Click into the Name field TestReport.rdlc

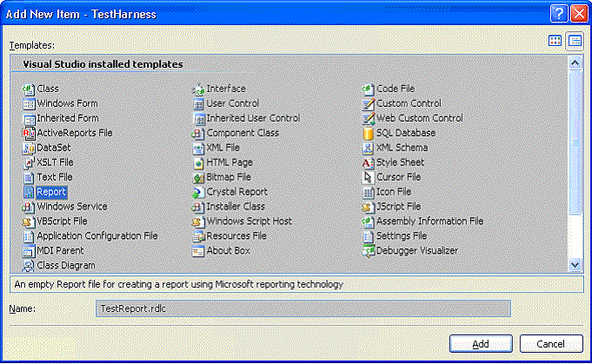303,308
